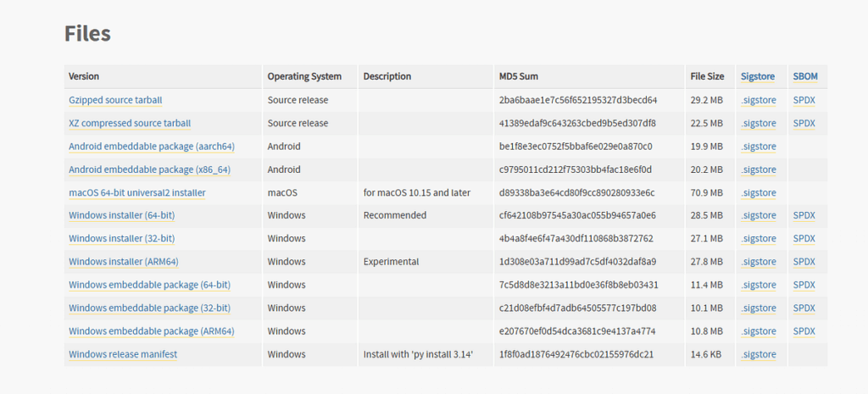Click .sigstore for macOS universal2 installer
Screen dimensions: 868x394
(x=758, y=192)
